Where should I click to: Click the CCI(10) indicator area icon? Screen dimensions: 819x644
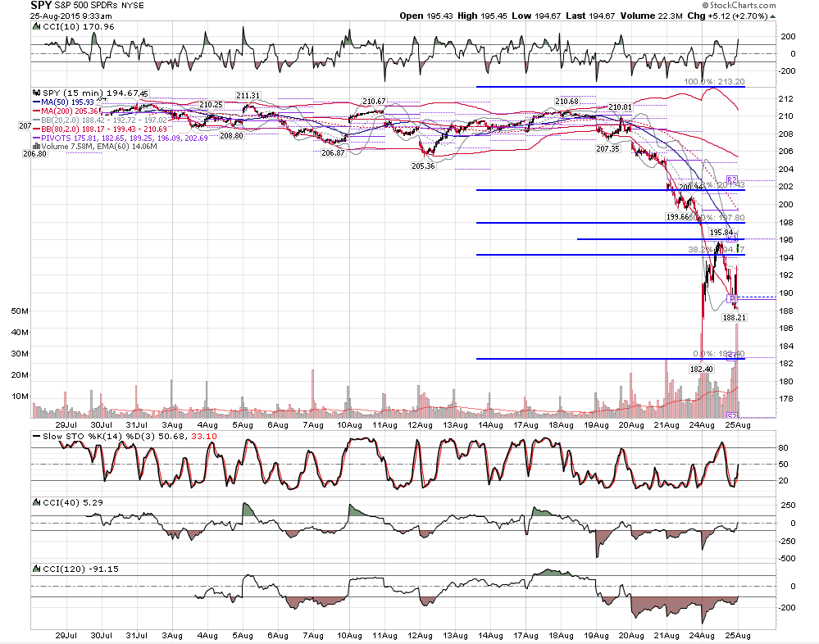36,26
